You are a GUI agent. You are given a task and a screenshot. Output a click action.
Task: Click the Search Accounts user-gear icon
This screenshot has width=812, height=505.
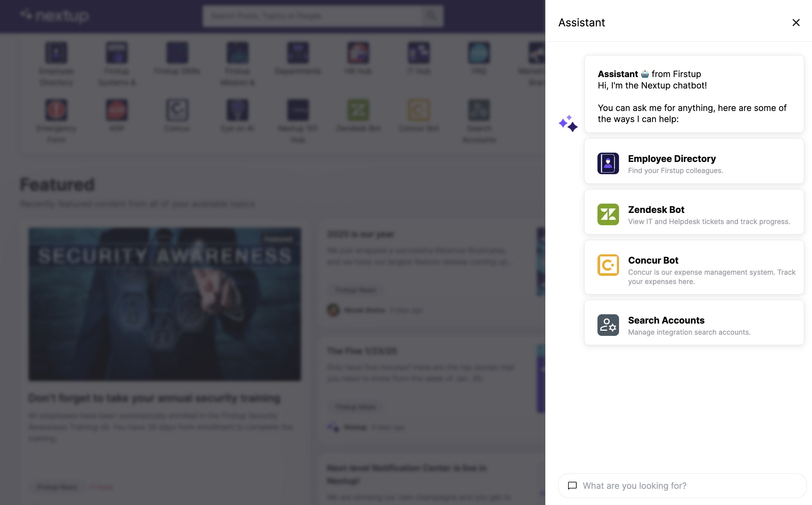pyautogui.click(x=608, y=325)
